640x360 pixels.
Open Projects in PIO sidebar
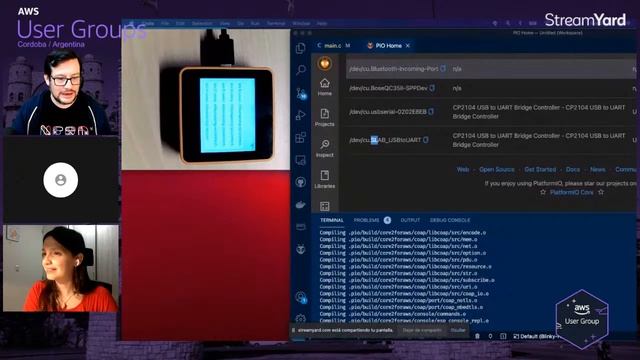(325, 118)
